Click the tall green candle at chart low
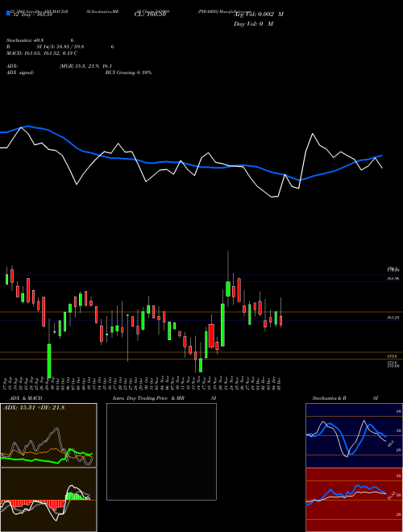403x532 pixels. coord(49,360)
